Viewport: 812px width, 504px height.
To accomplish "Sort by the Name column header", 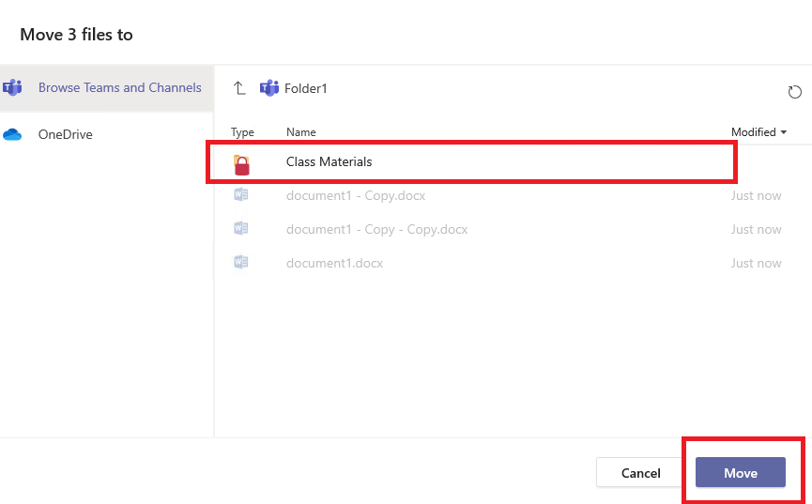I will (301, 132).
